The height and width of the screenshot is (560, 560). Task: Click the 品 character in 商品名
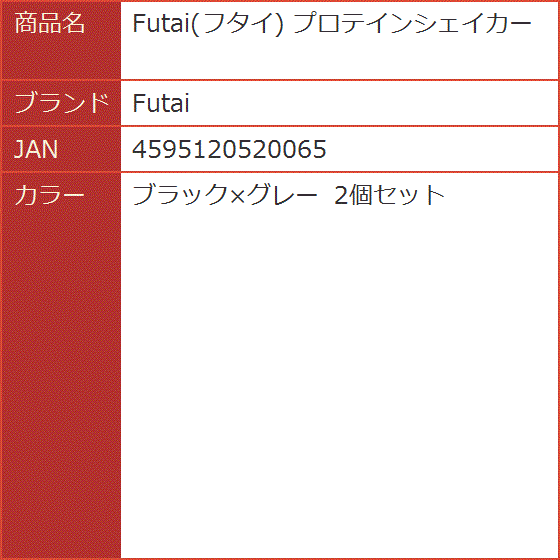click(x=50, y=24)
